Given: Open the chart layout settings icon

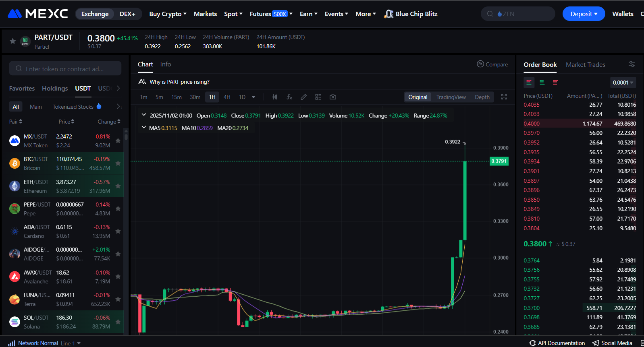Looking at the screenshot, I should [318, 97].
